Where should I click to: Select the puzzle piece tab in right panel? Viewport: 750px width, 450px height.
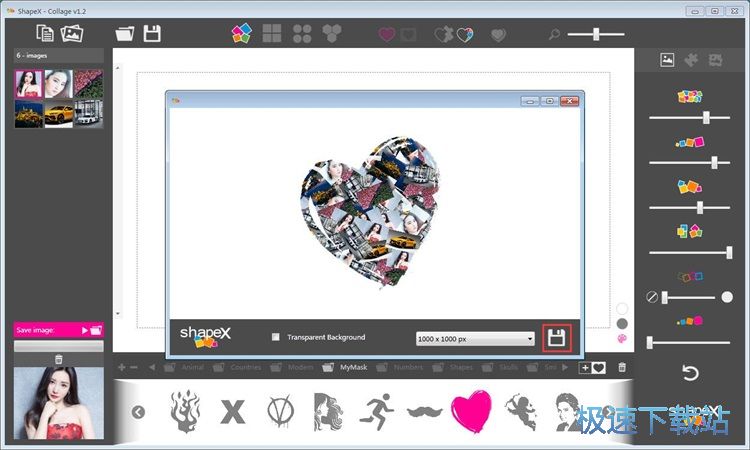(691, 60)
